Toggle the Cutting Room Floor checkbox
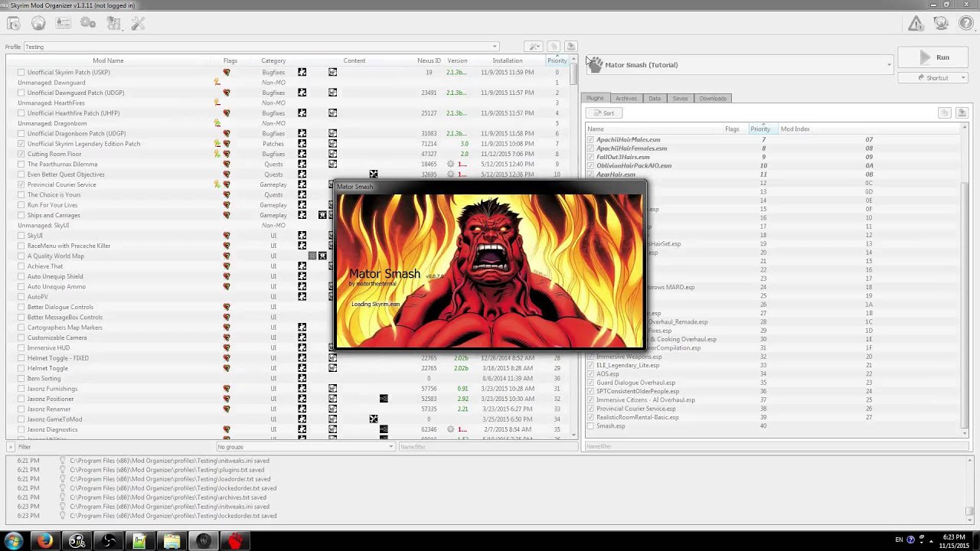The width and height of the screenshot is (980, 551). click(21, 154)
